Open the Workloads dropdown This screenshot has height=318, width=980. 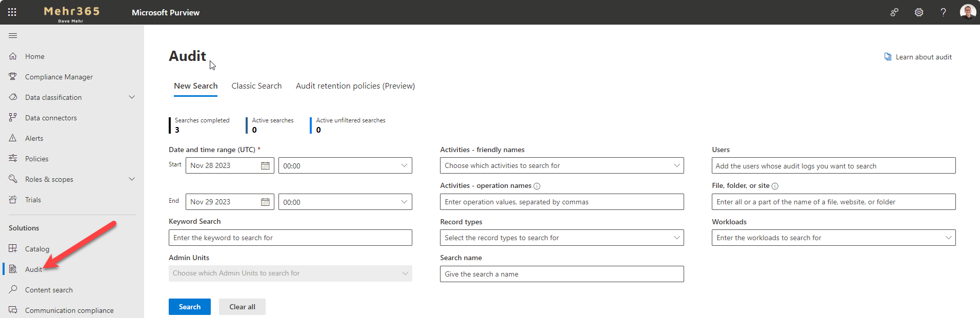pyautogui.click(x=833, y=238)
